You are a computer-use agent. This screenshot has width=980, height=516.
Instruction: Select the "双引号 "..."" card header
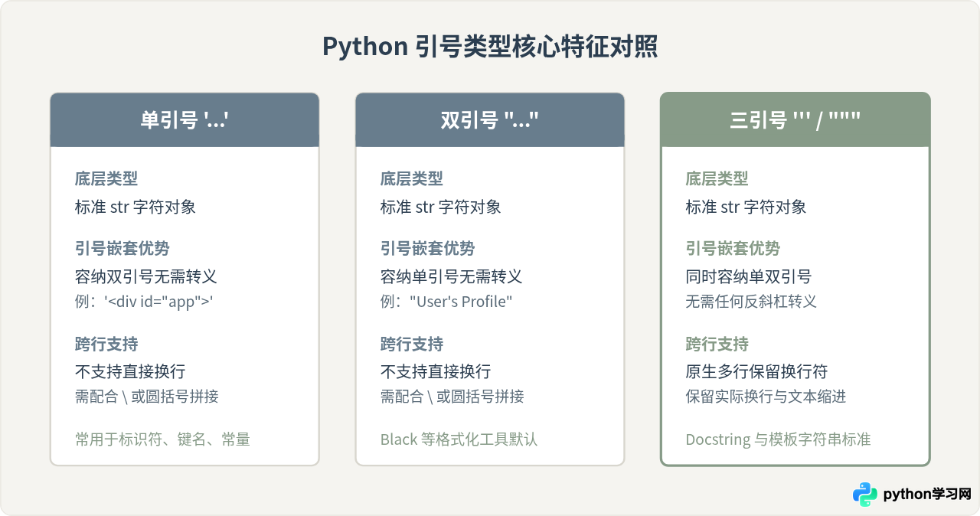click(x=490, y=120)
